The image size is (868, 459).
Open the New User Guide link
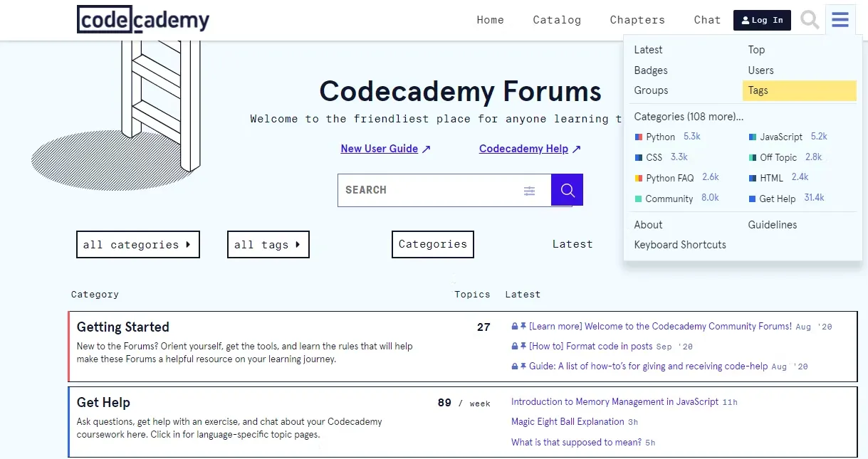[x=379, y=149]
